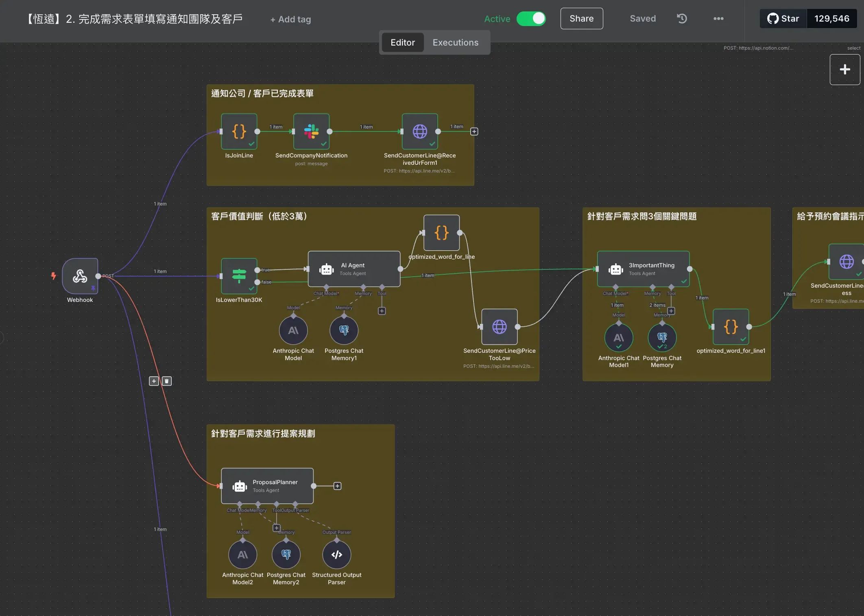Select the Editor tab
This screenshot has height=616, width=864.
(x=402, y=42)
